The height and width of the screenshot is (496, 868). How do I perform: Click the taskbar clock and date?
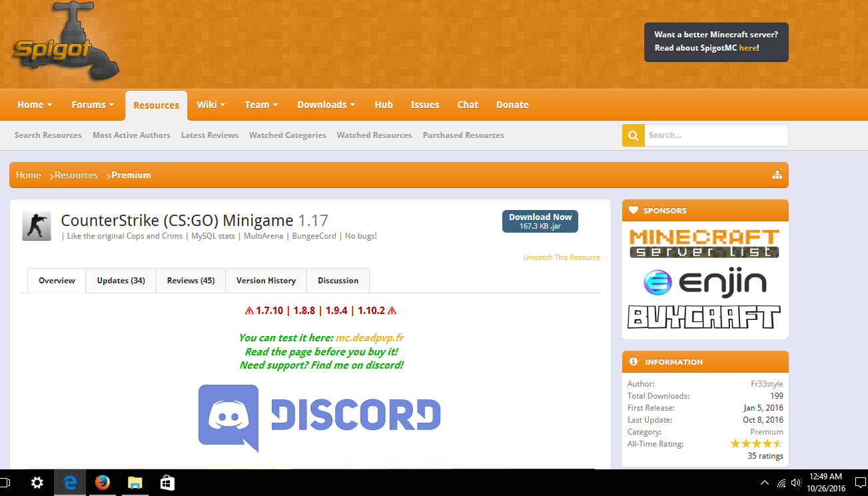click(x=827, y=483)
